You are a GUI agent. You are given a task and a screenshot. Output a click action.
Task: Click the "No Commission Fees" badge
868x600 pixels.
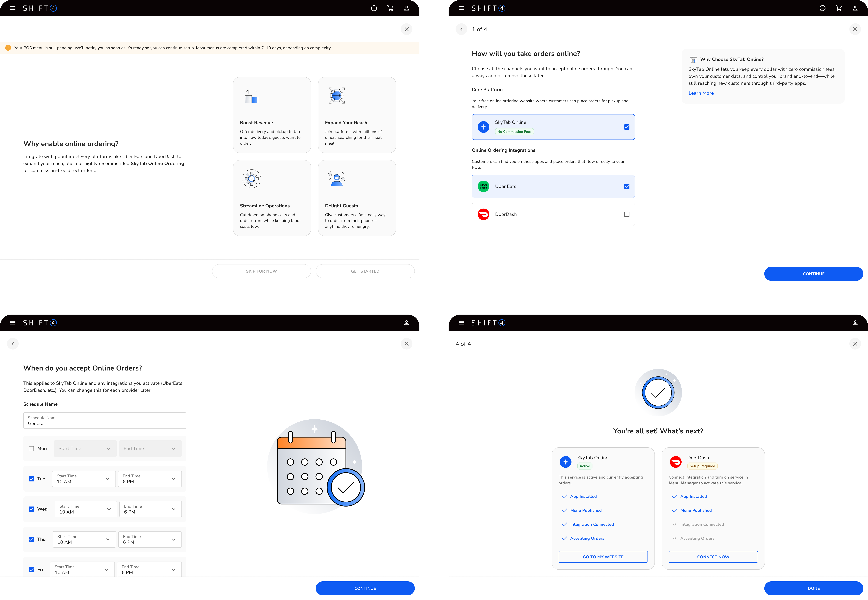[x=514, y=132]
